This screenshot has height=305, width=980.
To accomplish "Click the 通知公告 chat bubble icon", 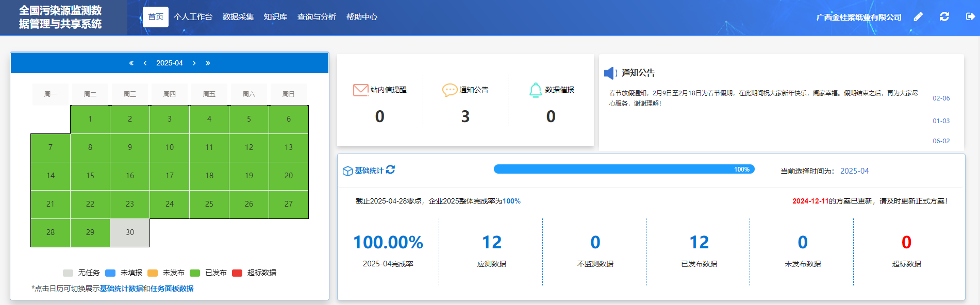I will (x=450, y=90).
